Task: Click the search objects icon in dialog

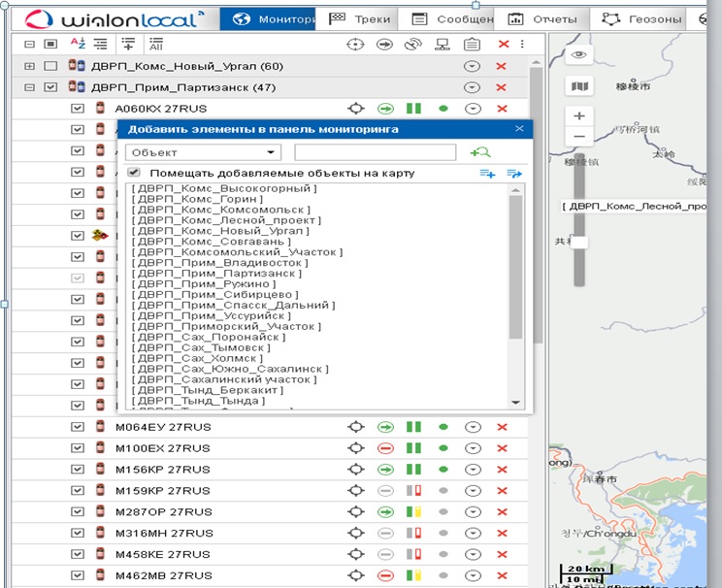Action: point(480,152)
